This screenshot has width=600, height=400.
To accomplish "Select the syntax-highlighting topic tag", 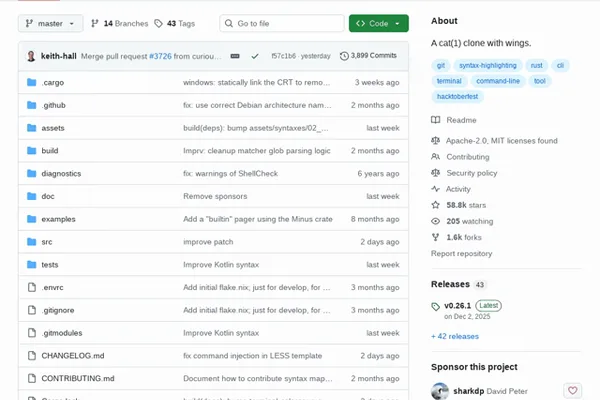I will click(x=488, y=65).
